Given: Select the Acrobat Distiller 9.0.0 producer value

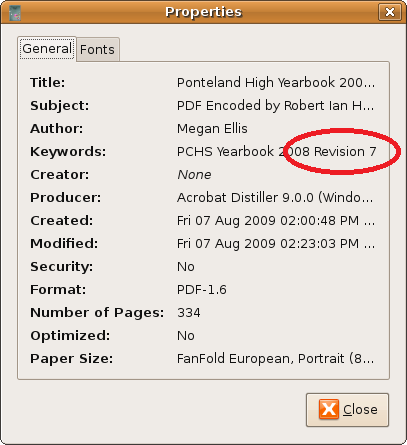Looking at the screenshot, I should coord(275,198).
